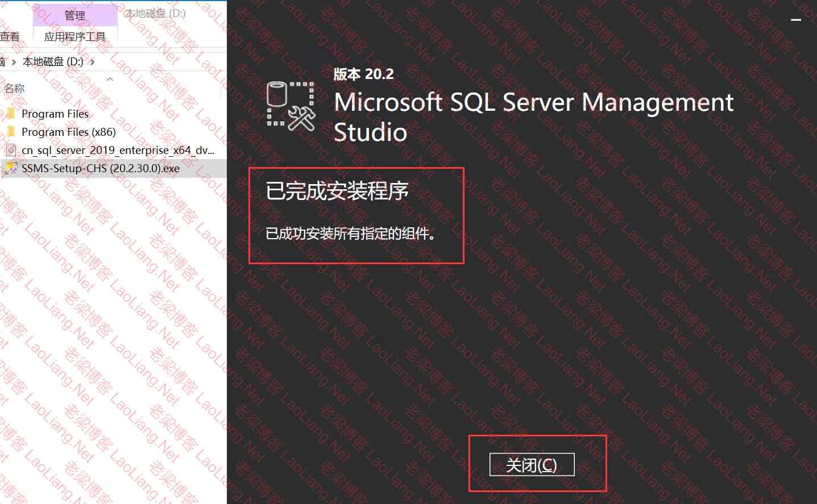This screenshot has width=817, height=504.
Task: Expand the chevron before 本地磁盘 (D:) breadcrumb
Action: point(14,62)
